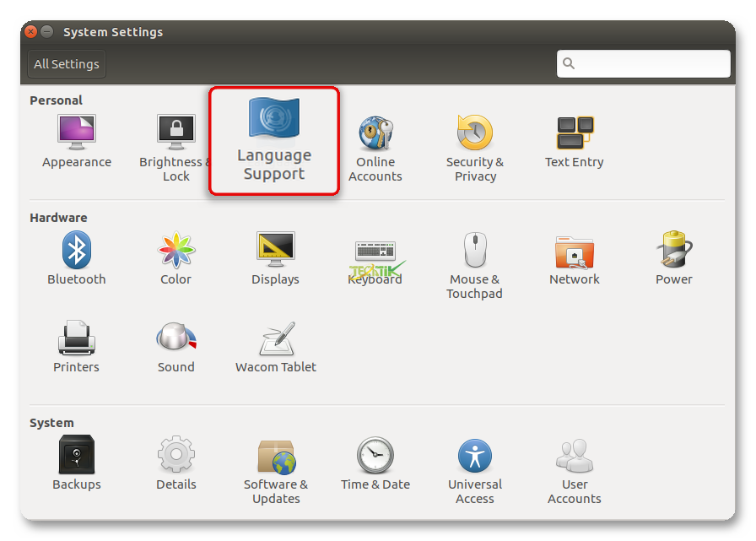Open the Text Entry settings
Viewport: 756px width, 541px height.
point(575,133)
